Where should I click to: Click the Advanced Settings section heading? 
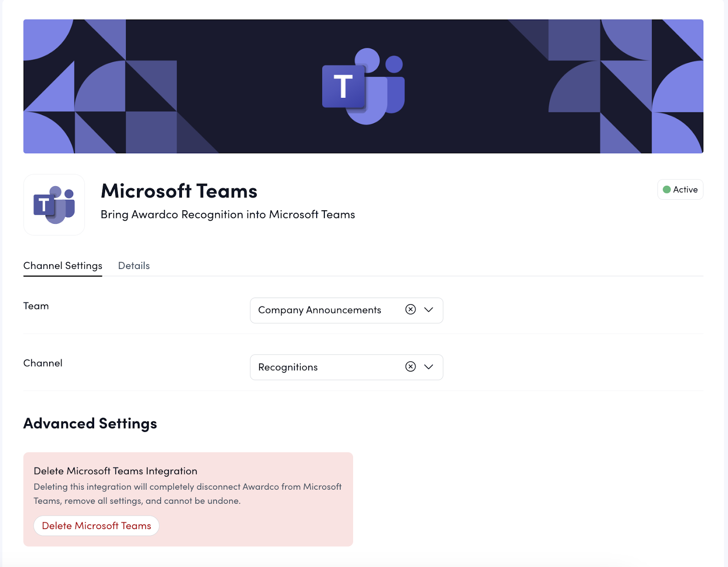pyautogui.click(x=90, y=424)
